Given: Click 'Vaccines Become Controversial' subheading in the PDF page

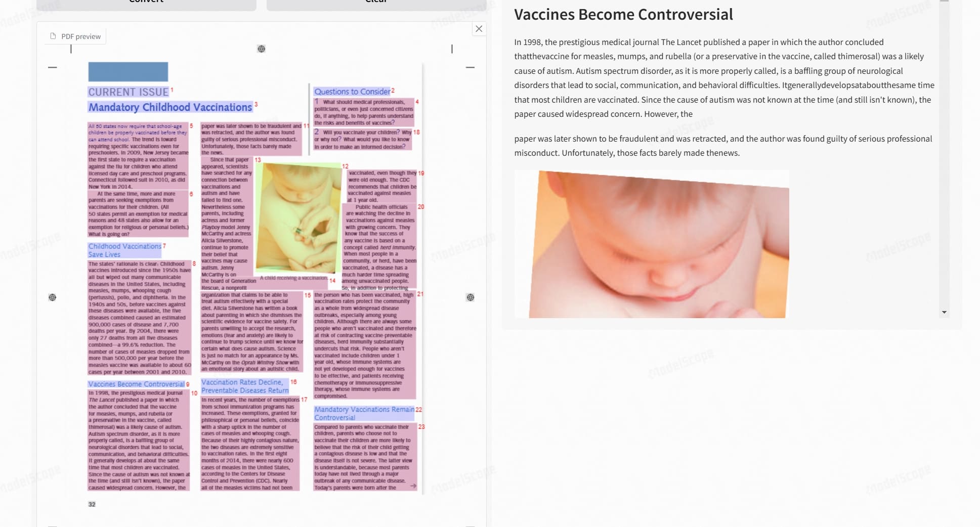Looking at the screenshot, I should [137, 384].
